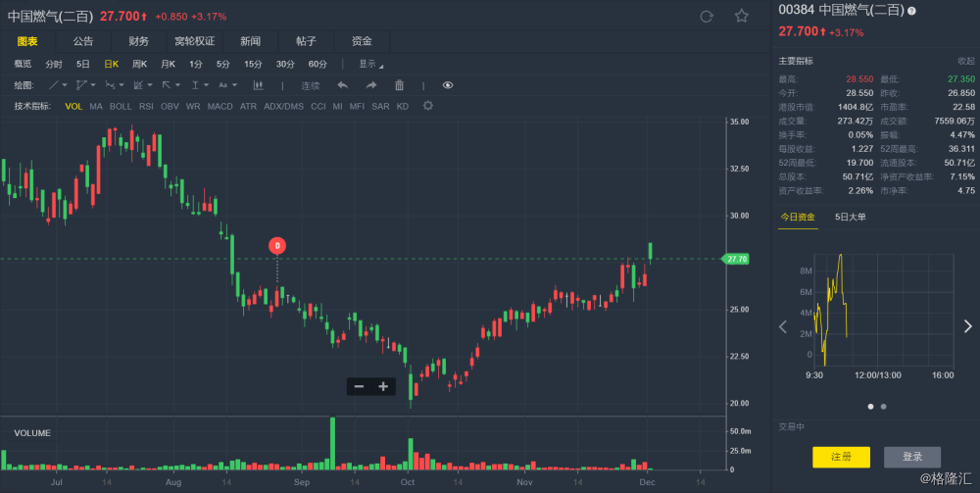Toggle the RSI indicator

point(146,106)
